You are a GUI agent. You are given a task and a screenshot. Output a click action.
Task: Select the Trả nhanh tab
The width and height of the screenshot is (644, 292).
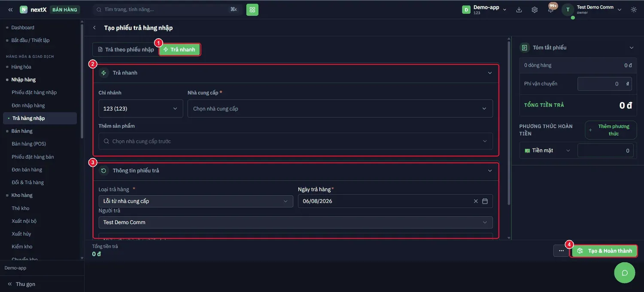(179, 49)
